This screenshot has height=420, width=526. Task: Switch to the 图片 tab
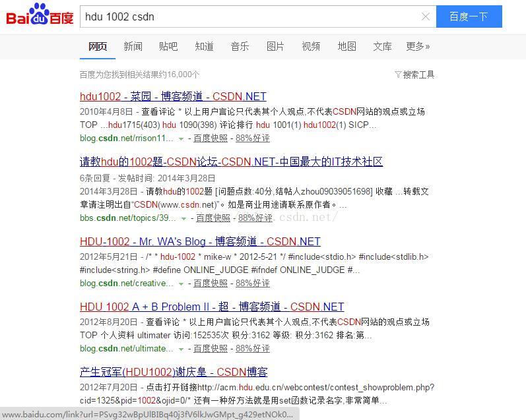(x=275, y=46)
